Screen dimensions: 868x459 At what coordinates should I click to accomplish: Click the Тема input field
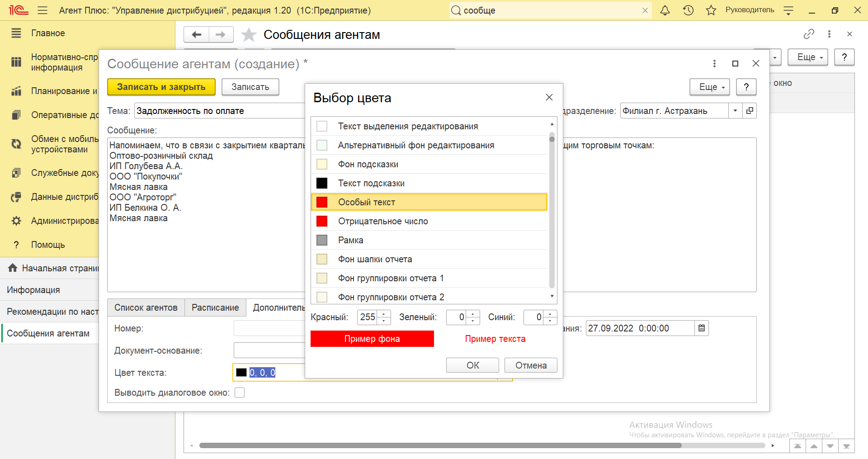coord(220,111)
